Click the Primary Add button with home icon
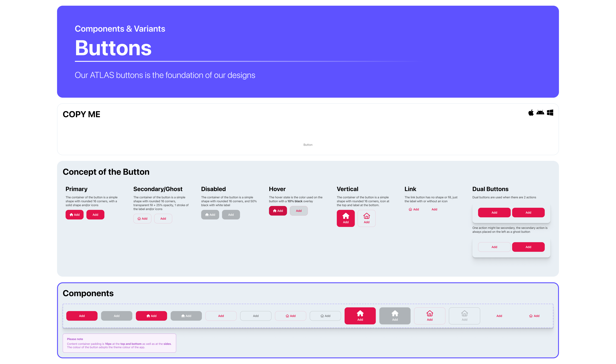Image resolution: width=616 pixels, height=364 pixels. (x=74, y=215)
